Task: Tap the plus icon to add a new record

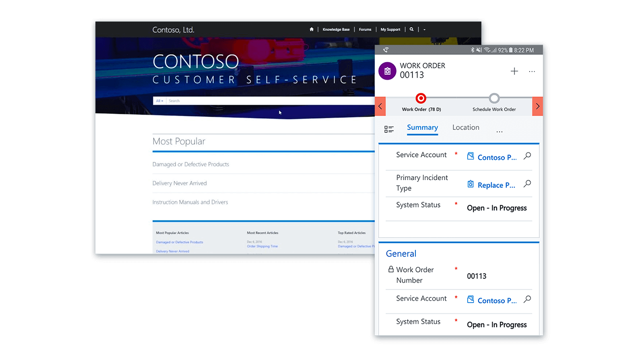Action: coord(514,71)
